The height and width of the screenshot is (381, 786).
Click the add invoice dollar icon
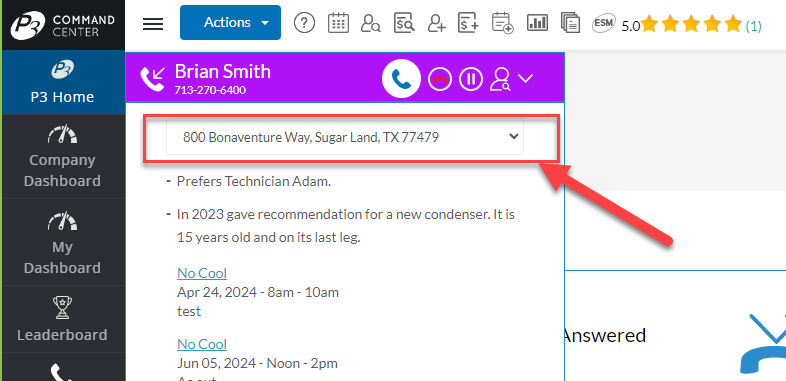[x=469, y=23]
